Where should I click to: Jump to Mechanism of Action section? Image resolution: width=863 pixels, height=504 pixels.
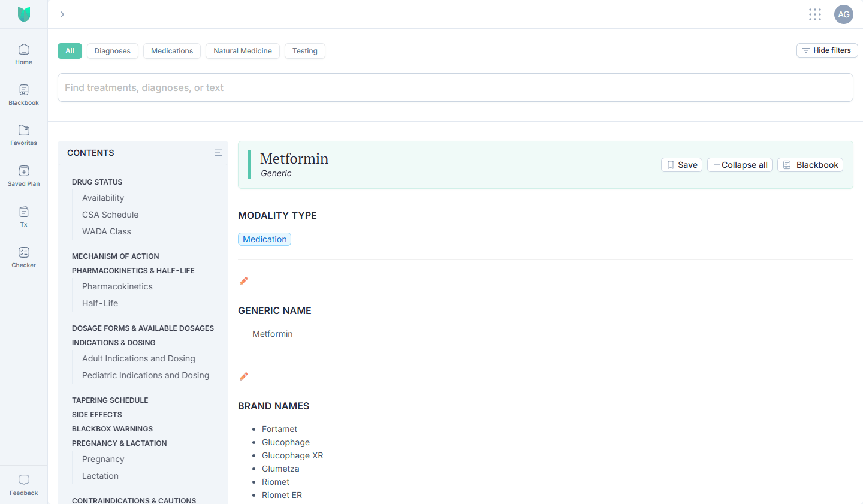tap(116, 256)
